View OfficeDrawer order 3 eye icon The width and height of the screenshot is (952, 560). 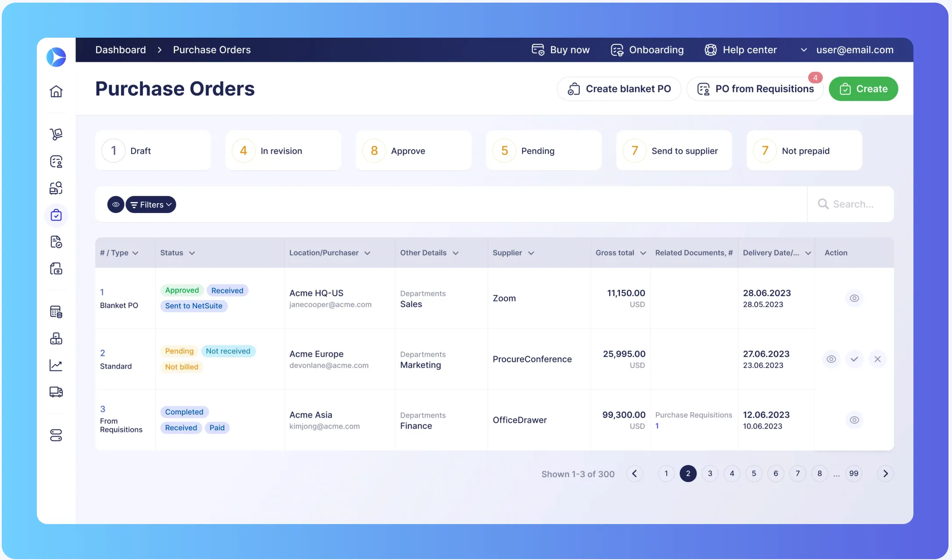(x=854, y=420)
